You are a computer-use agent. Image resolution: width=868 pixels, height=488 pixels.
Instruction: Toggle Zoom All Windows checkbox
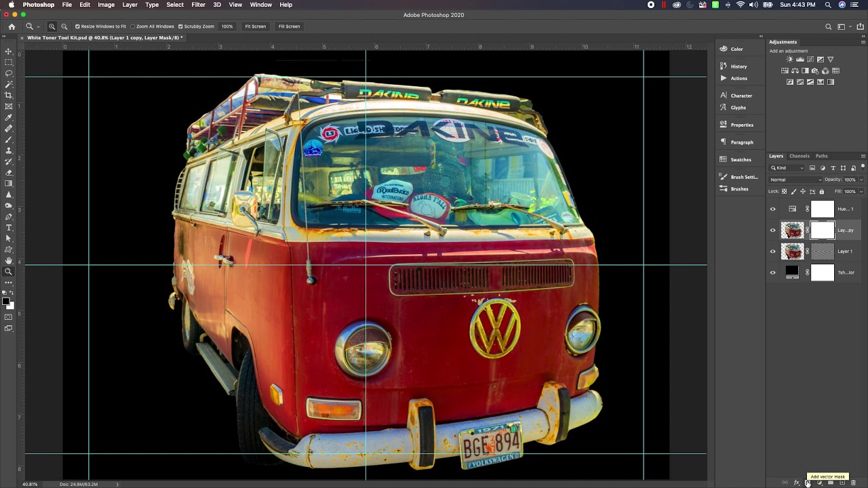coord(132,26)
